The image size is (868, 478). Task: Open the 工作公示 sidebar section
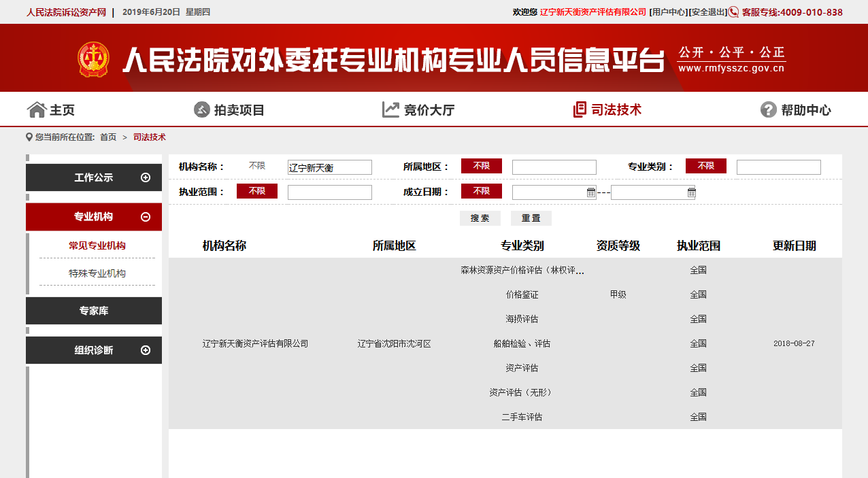point(94,177)
